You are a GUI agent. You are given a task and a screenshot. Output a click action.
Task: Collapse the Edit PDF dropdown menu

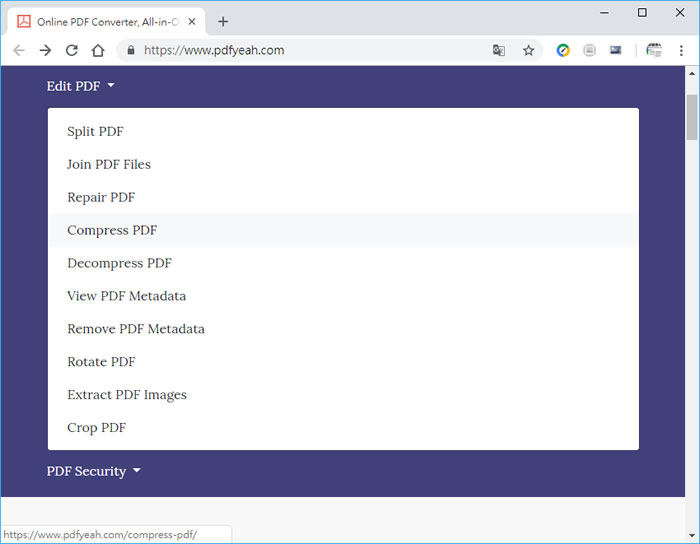pos(80,86)
